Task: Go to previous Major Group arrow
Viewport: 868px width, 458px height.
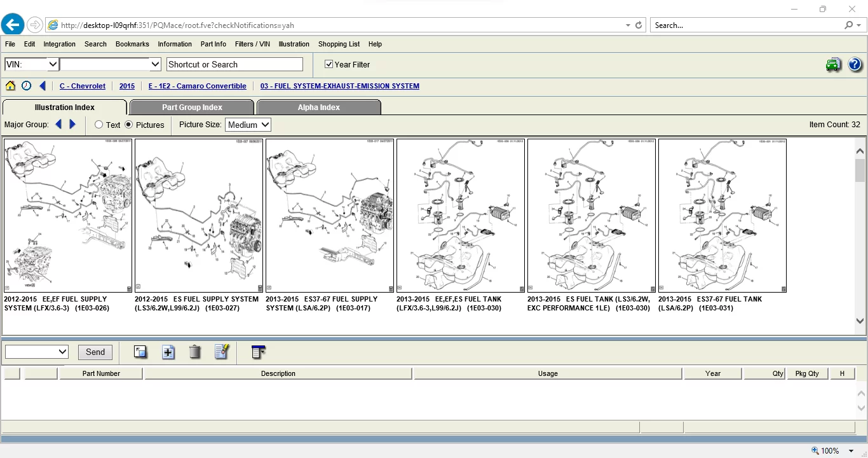Action: (58, 125)
